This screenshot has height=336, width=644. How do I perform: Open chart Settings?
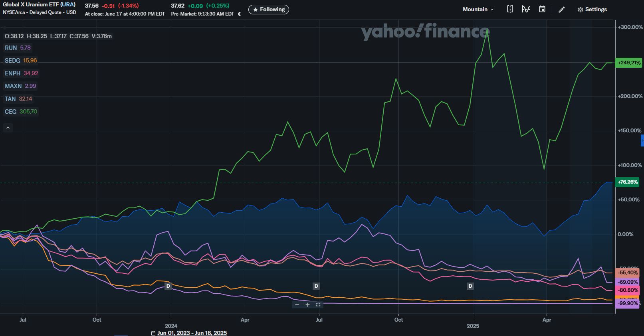(592, 10)
